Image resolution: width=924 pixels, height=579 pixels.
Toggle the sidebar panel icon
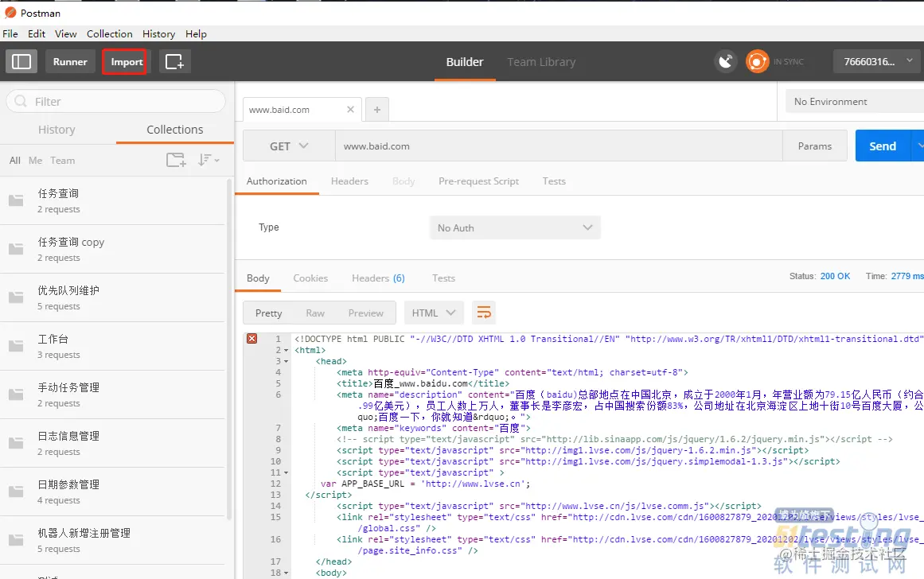[21, 61]
